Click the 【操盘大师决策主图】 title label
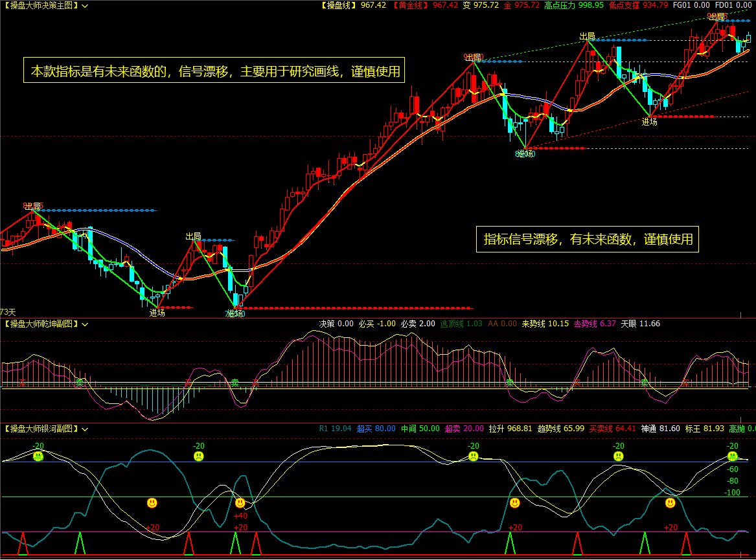The height and width of the screenshot is (560, 756). tap(41, 6)
